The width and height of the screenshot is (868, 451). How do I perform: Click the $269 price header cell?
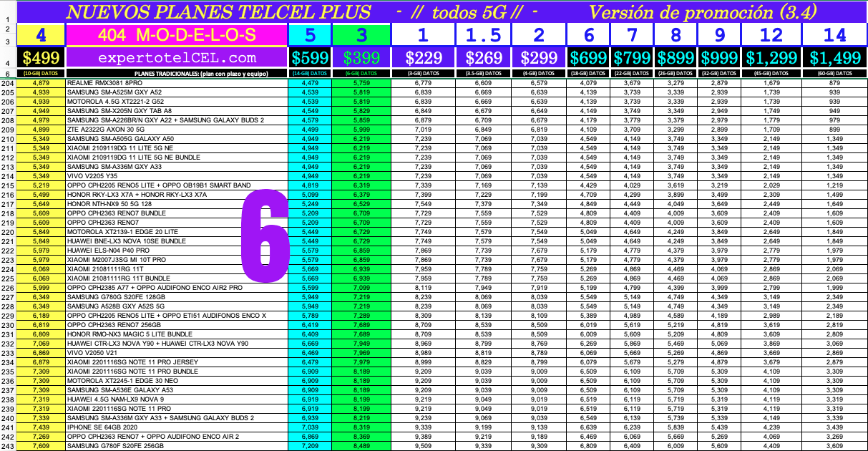[484, 58]
